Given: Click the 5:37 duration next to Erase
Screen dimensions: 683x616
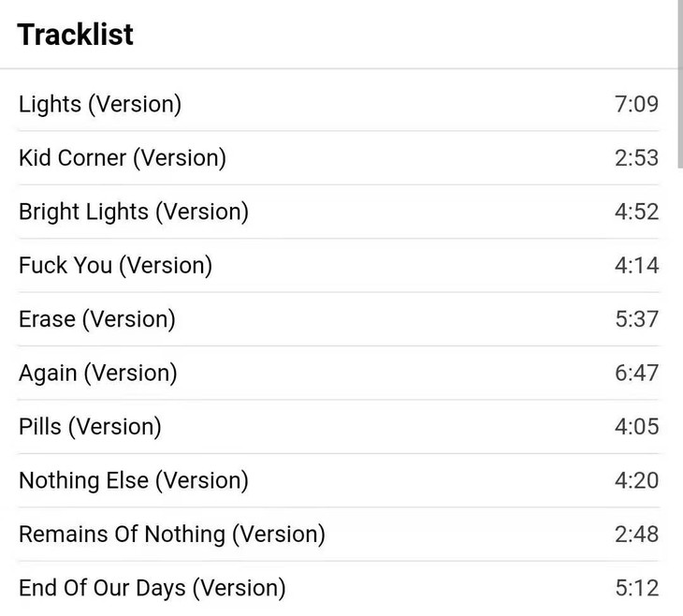Looking at the screenshot, I should [x=636, y=319].
